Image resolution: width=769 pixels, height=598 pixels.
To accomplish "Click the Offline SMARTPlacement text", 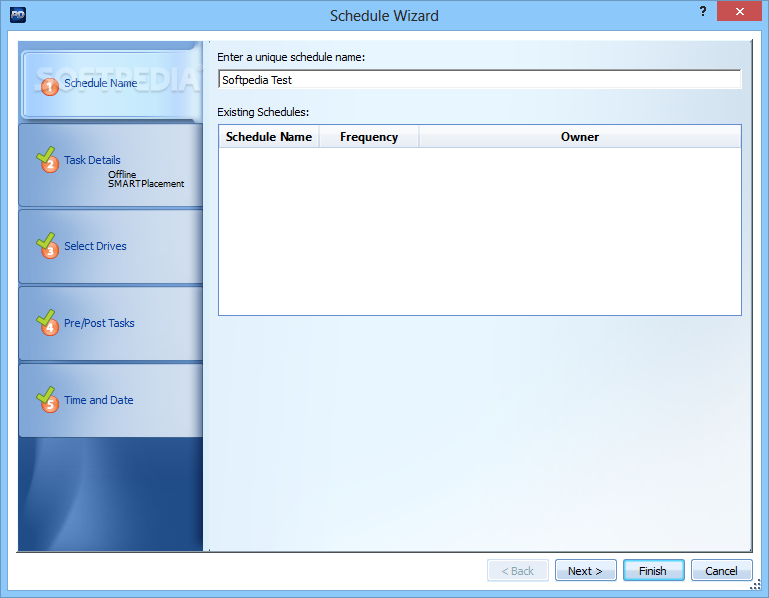I will coord(146,179).
